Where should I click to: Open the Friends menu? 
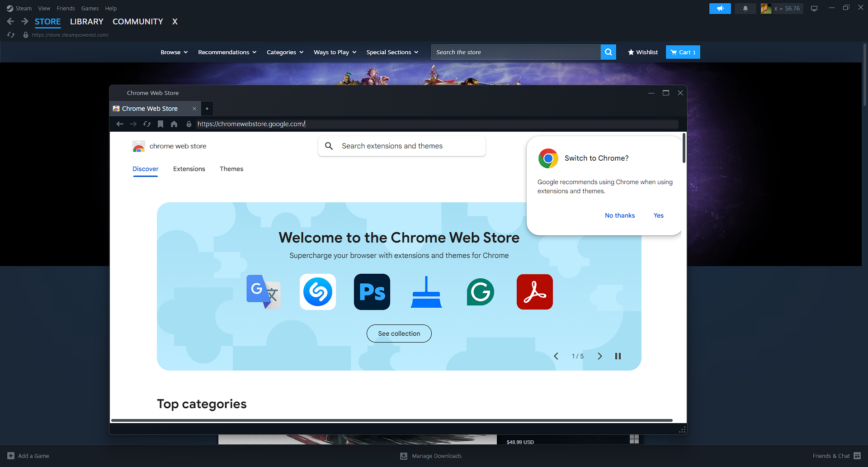[66, 8]
